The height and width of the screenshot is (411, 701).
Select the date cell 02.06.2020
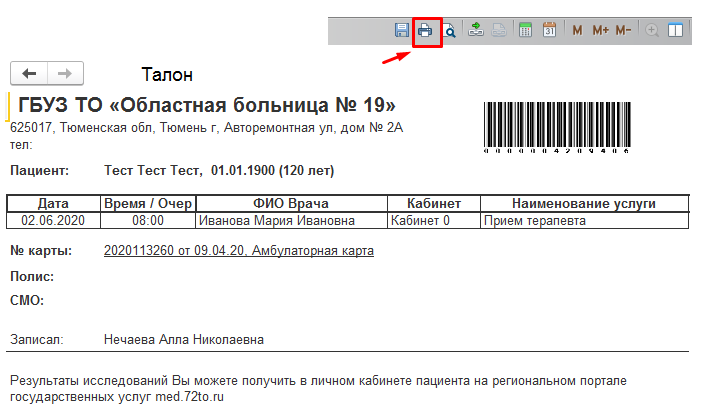click(x=52, y=220)
